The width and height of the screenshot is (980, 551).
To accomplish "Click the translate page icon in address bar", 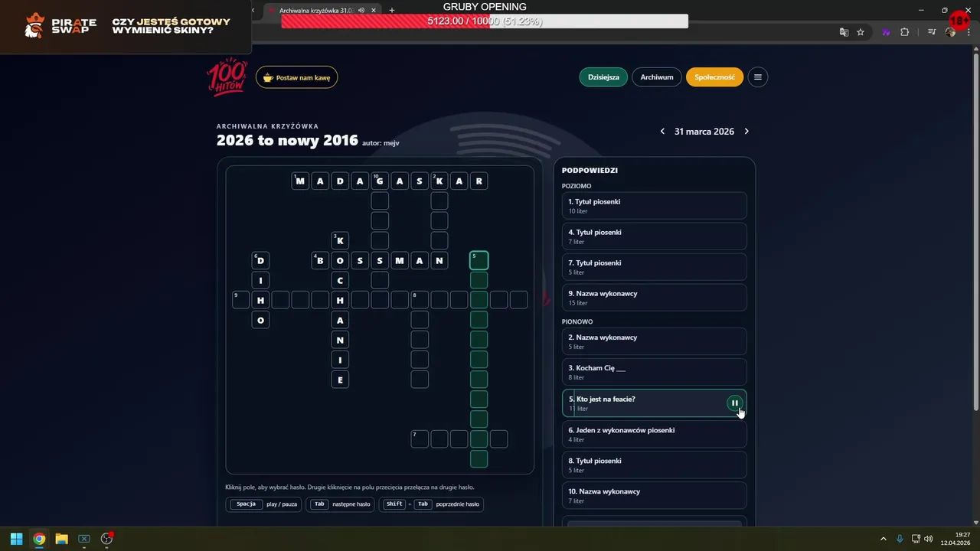I will [844, 32].
